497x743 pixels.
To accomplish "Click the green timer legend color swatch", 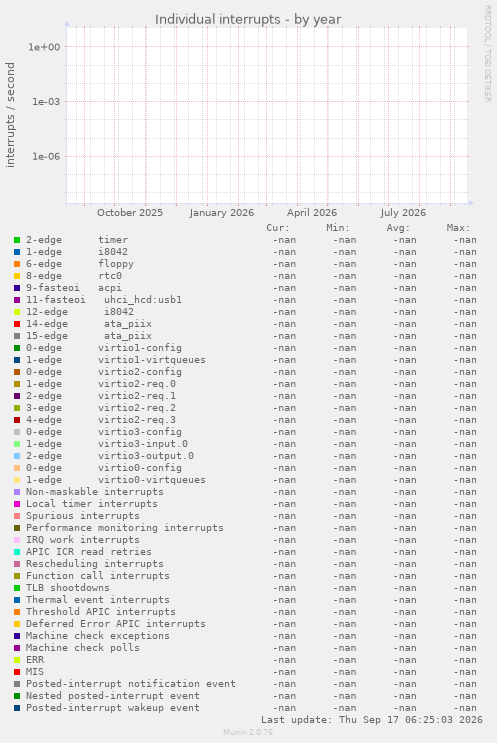I will pyautogui.click(x=17, y=240).
